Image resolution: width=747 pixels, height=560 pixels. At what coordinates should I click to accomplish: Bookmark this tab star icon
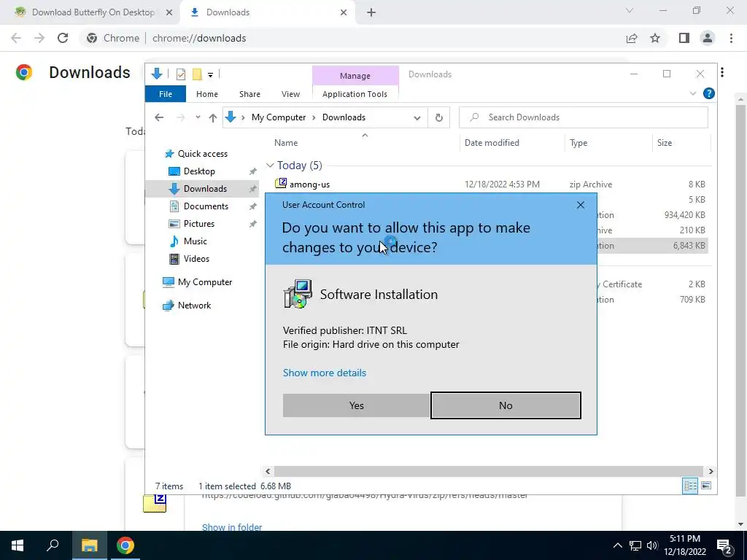[x=655, y=38]
